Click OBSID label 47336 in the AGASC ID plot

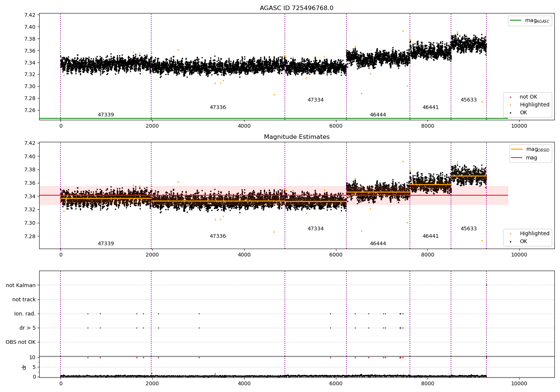tap(218, 108)
